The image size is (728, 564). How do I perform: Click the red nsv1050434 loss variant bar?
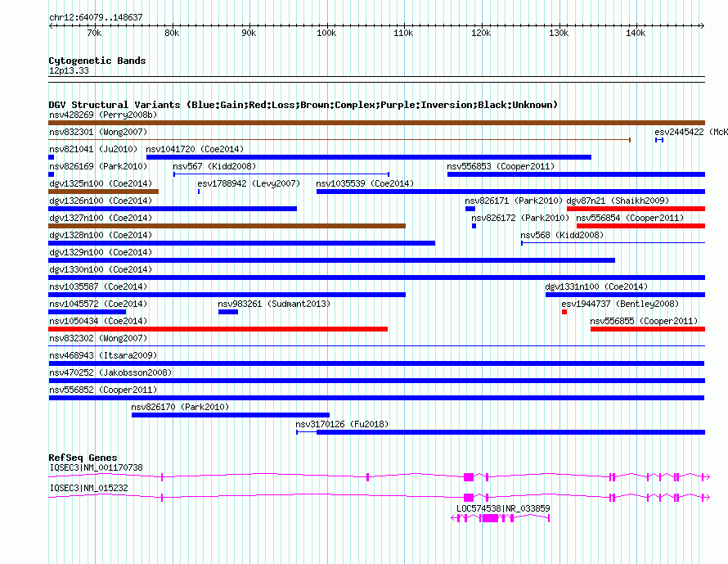(x=218, y=329)
